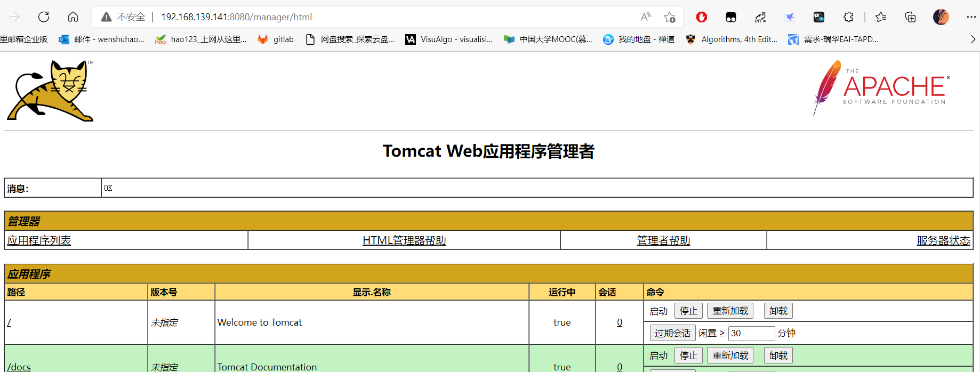Click the OK message text
Image resolution: width=980 pixels, height=372 pixels.
(x=108, y=188)
